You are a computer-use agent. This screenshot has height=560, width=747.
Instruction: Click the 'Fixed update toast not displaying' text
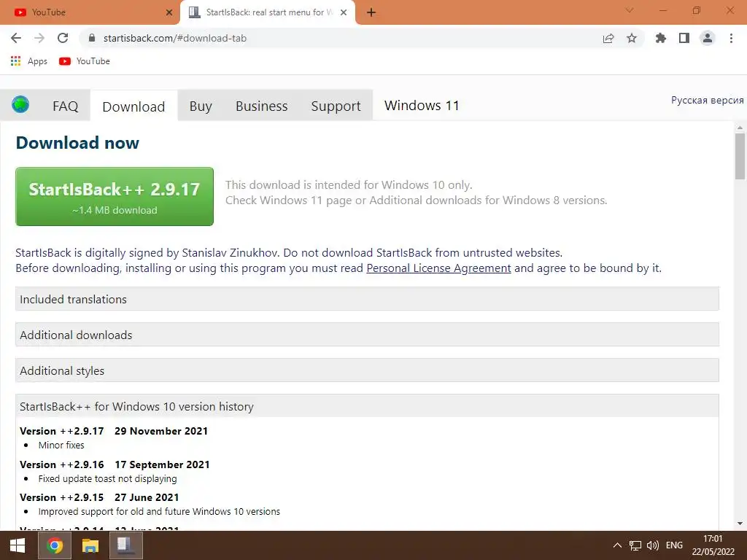(x=108, y=478)
